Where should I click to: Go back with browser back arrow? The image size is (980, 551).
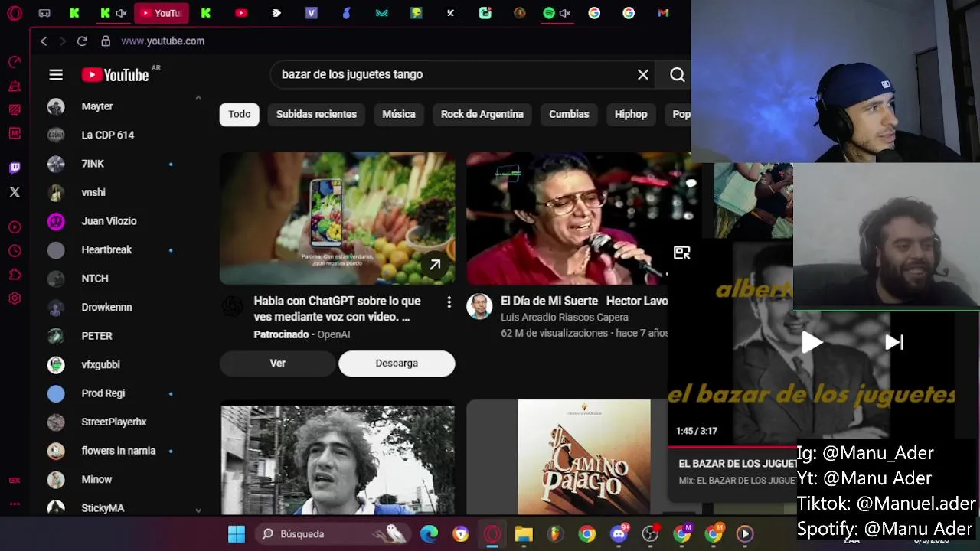[44, 41]
